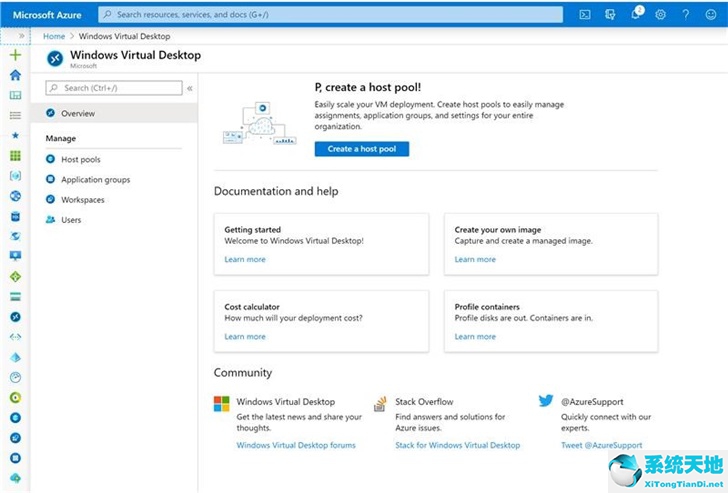This screenshot has height=493, width=728.
Task: Click the Documentation and help heading
Action: pos(276,191)
